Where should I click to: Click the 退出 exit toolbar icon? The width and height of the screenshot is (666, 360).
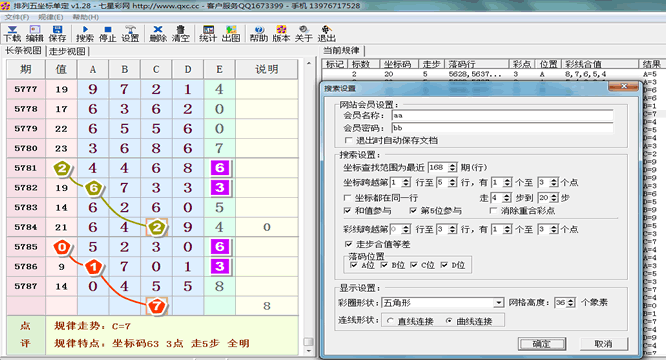pyautogui.click(x=326, y=34)
